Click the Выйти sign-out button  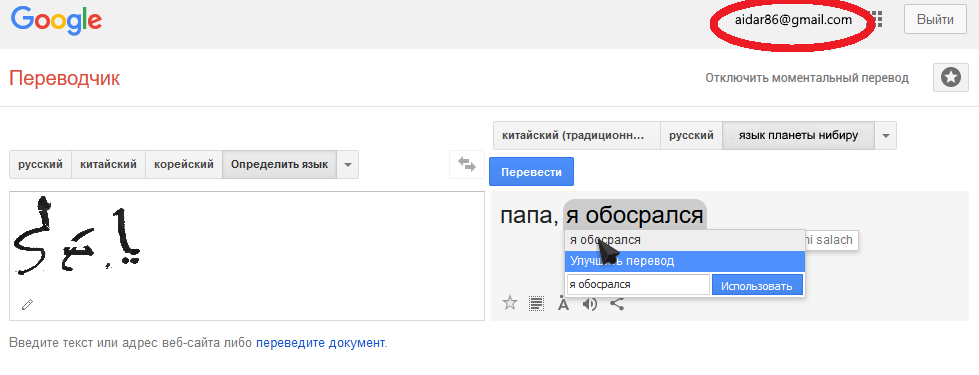[935, 19]
